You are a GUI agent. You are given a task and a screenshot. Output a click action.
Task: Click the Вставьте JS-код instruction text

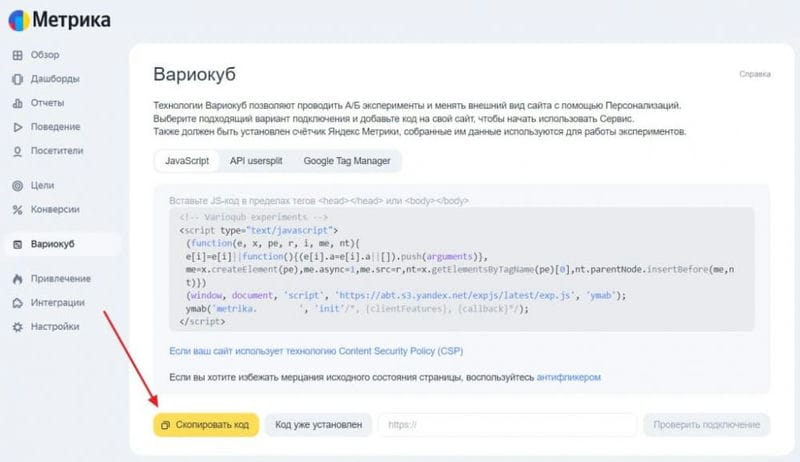pos(319,201)
